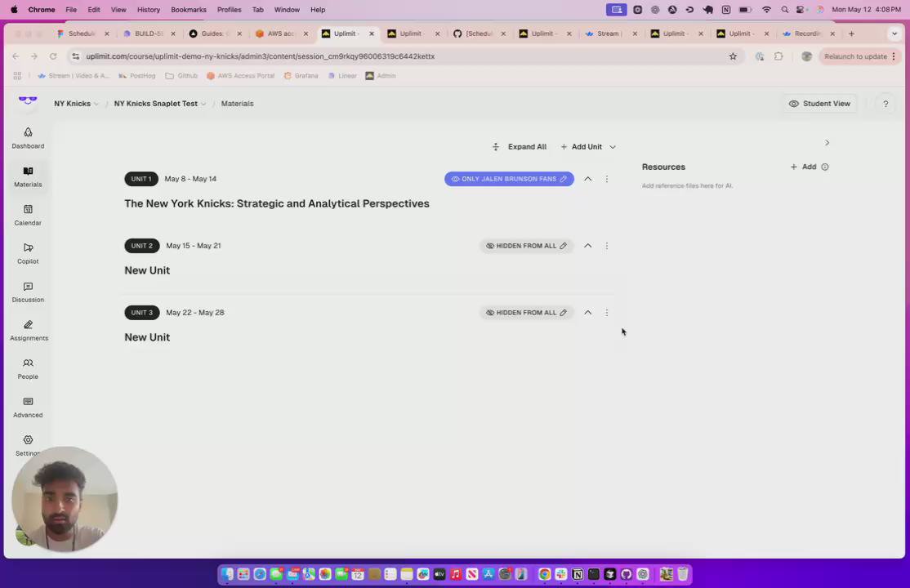Change Unit 2 Hidden From All visibility
910x588 pixels.
pos(526,246)
